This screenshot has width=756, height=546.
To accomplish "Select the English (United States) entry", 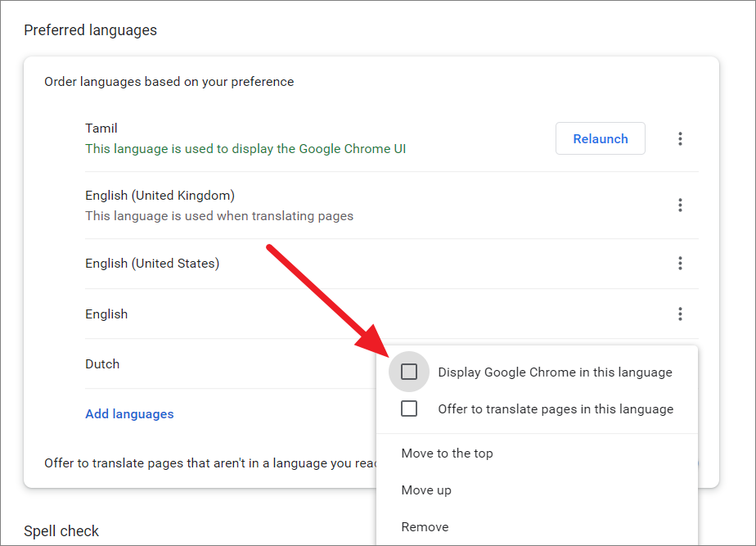I will pyautogui.click(x=152, y=264).
